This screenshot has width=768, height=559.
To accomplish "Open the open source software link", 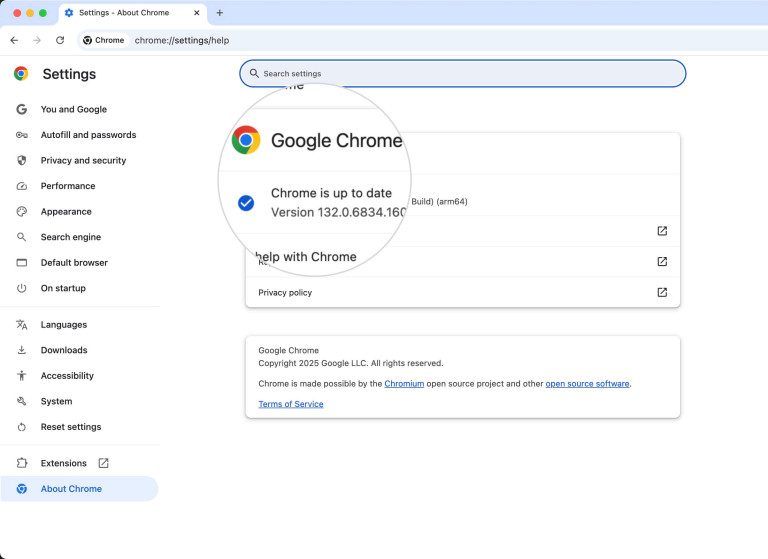I will 587,384.
